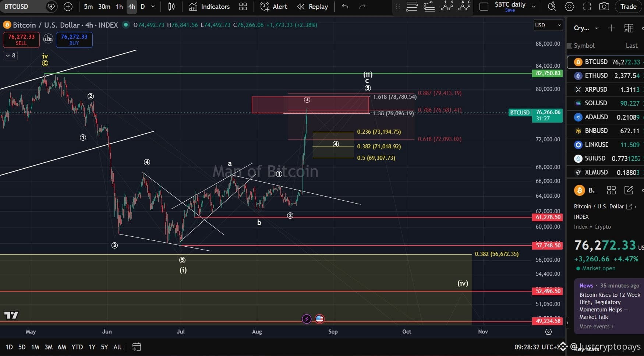The width and height of the screenshot is (644, 356).
Task: Select the Elliott correction wave (A-C) tool
Action: click(464, 7)
